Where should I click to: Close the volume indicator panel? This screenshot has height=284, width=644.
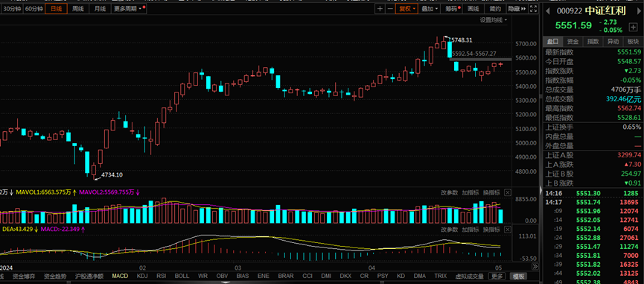[x=507, y=192]
